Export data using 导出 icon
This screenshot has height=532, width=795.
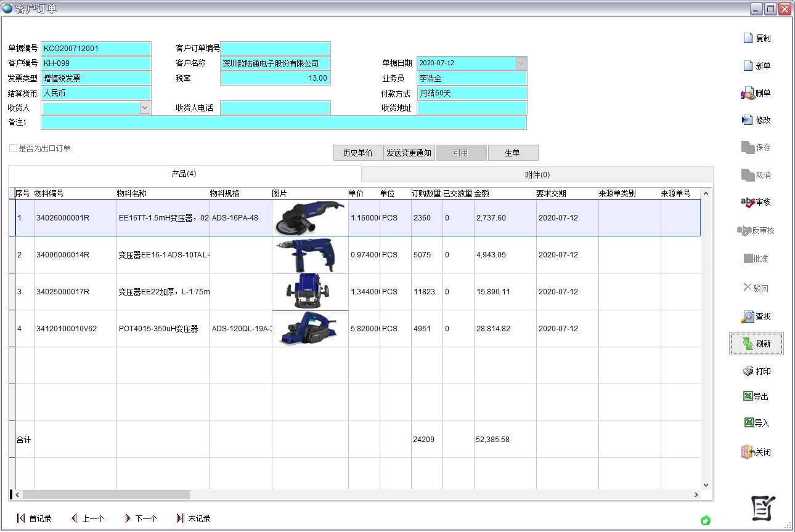click(x=748, y=397)
